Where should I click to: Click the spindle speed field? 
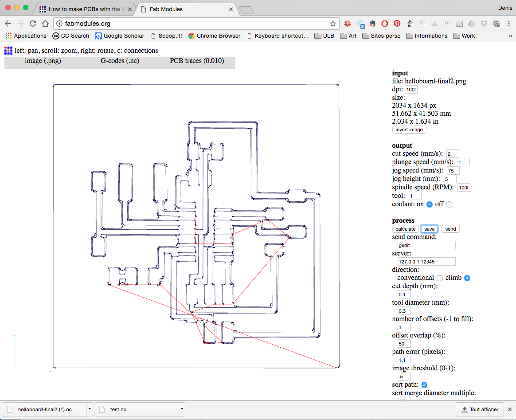464,188
